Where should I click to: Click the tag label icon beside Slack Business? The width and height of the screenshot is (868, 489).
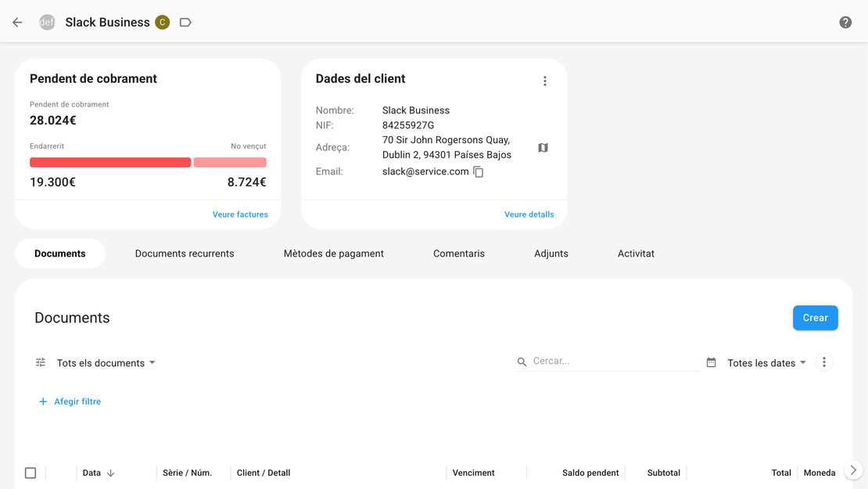[x=185, y=23]
